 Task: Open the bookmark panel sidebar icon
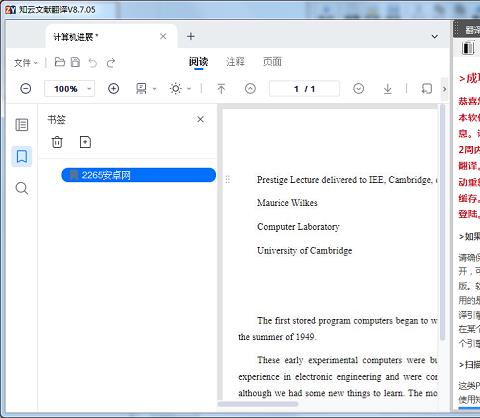point(22,156)
